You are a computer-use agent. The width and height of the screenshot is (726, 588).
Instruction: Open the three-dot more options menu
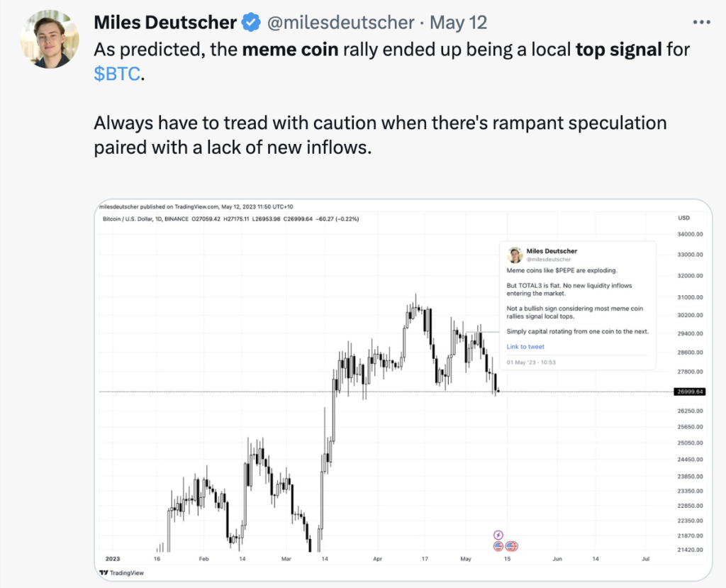click(701, 22)
